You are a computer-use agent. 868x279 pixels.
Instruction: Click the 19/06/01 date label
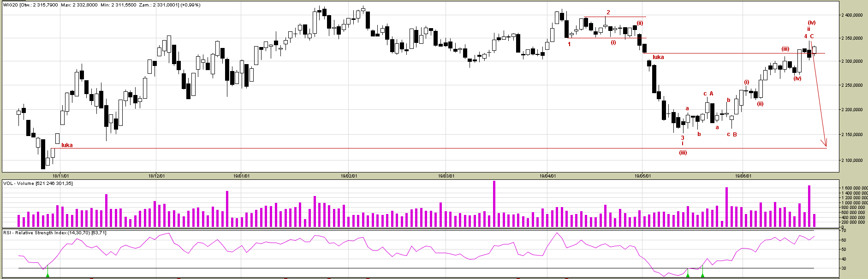tap(743, 176)
